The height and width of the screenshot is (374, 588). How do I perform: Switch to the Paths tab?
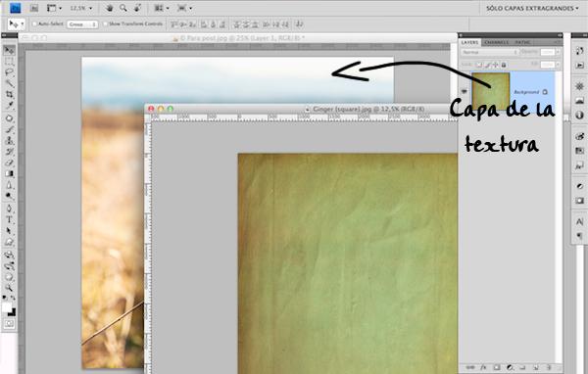click(522, 42)
